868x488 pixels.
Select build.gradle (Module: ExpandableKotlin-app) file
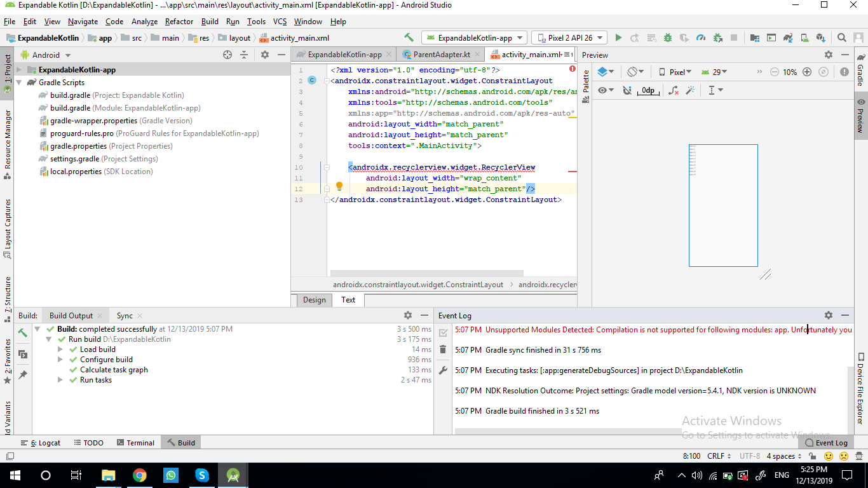pos(125,108)
